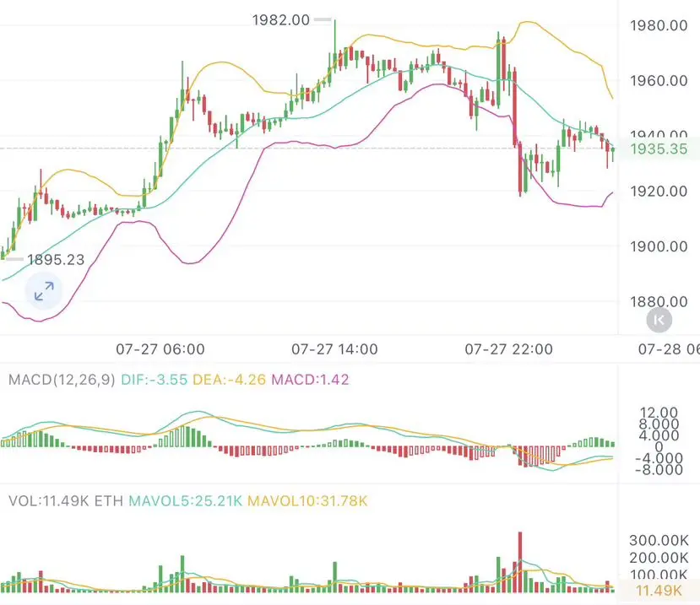Open the MACD(12,26,9) indicator settings
Viewport: 700px width, 605px height.
coord(62,380)
